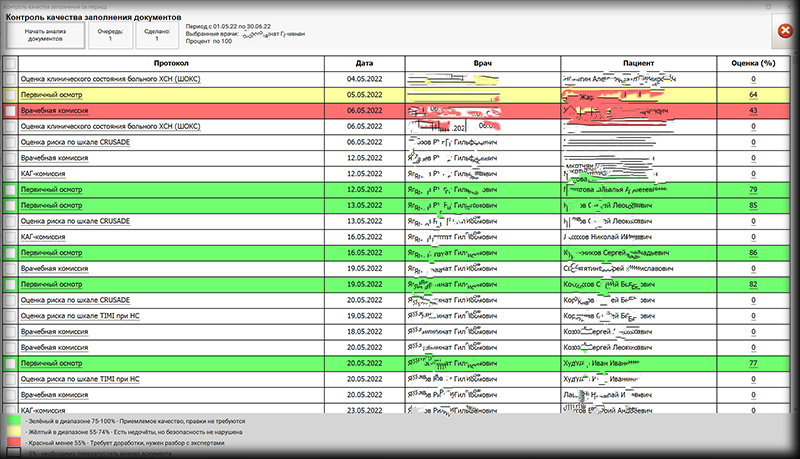Select the date cell 23.05.2022
Viewport: 800px width, 459px height.
point(364,410)
